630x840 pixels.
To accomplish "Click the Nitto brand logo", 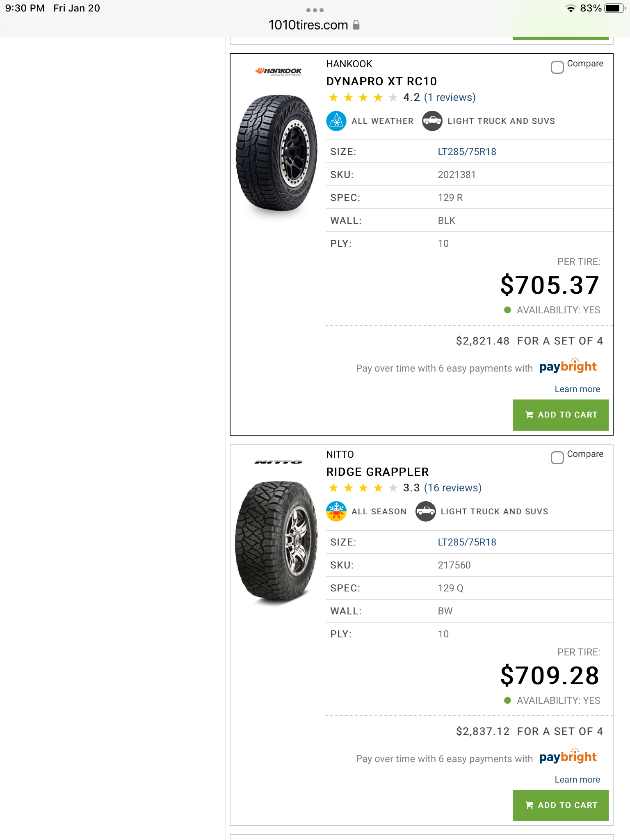I will click(278, 462).
